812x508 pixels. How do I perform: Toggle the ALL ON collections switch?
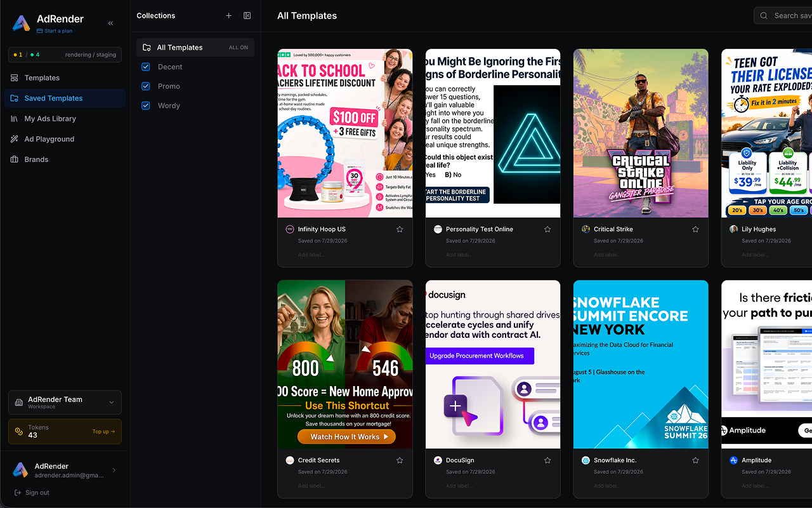239,48
